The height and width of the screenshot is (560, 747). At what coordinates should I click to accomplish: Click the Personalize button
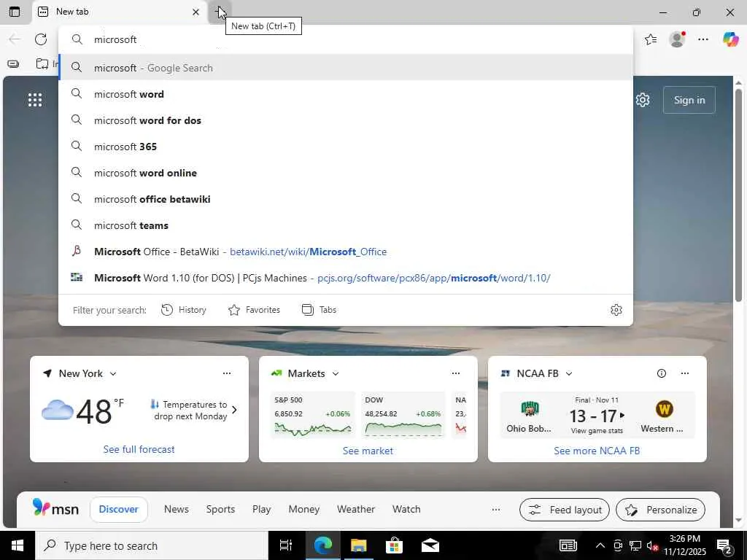click(x=660, y=510)
